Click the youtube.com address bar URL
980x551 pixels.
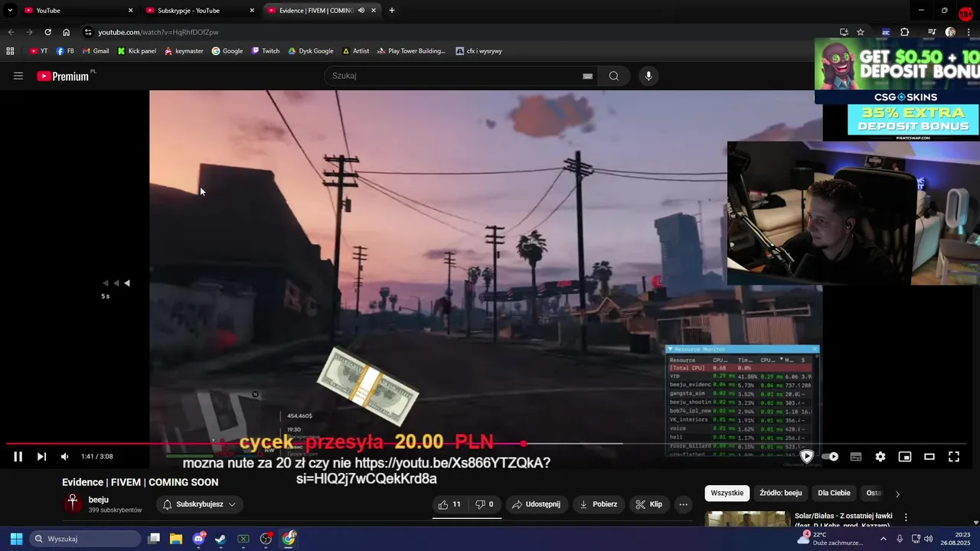click(x=158, y=32)
